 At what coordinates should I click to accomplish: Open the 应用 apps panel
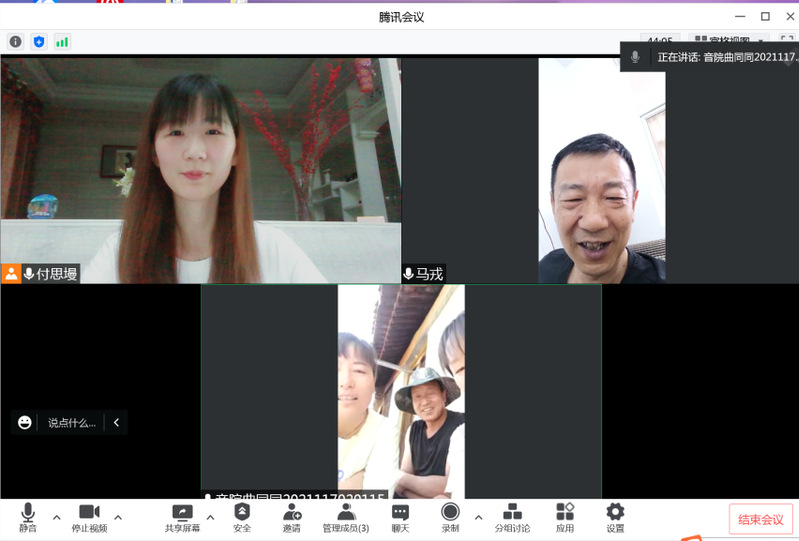[x=565, y=518]
